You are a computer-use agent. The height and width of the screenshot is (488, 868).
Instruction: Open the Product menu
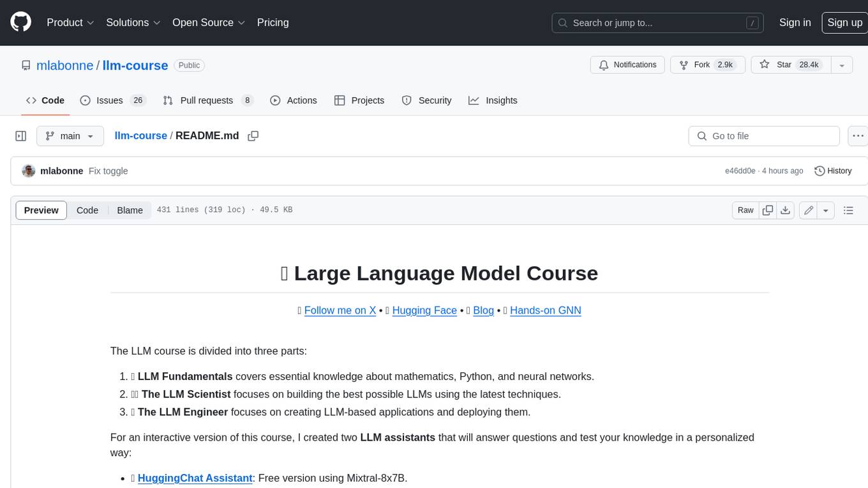(x=70, y=22)
